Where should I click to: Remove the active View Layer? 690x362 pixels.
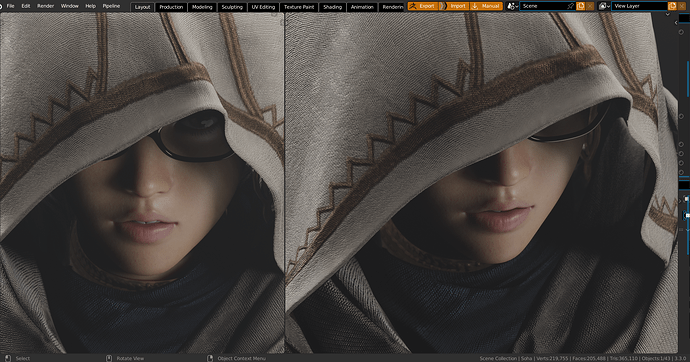(683, 6)
